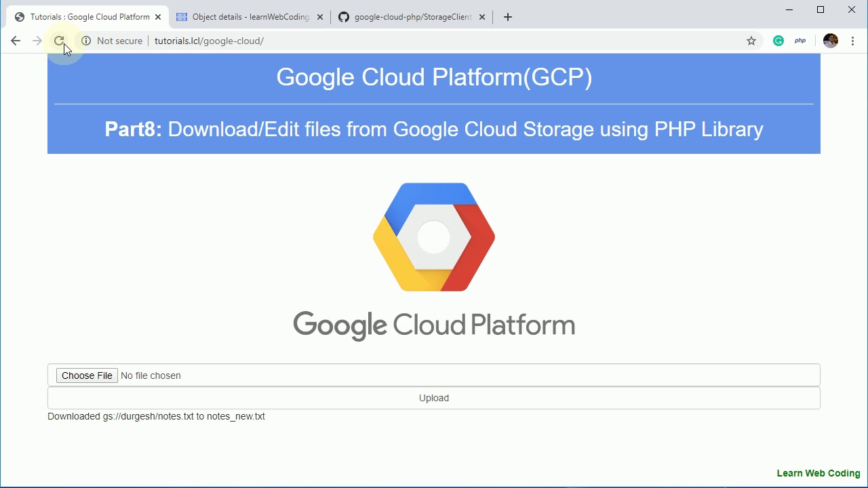
Task: Click the browser forward arrow
Action: pyautogui.click(x=37, y=41)
